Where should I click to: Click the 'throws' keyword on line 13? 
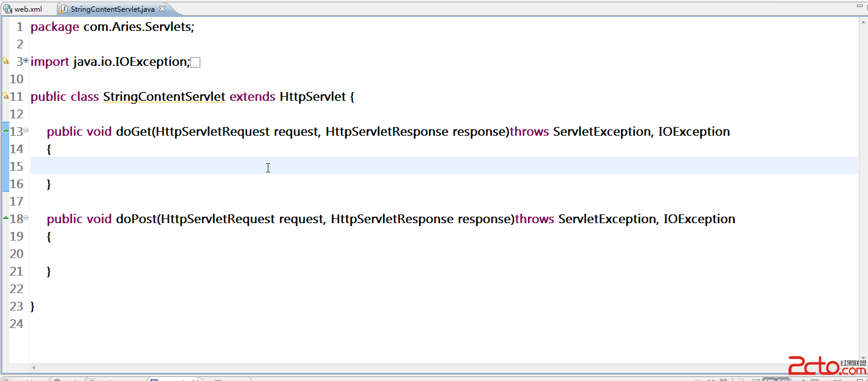pos(530,132)
